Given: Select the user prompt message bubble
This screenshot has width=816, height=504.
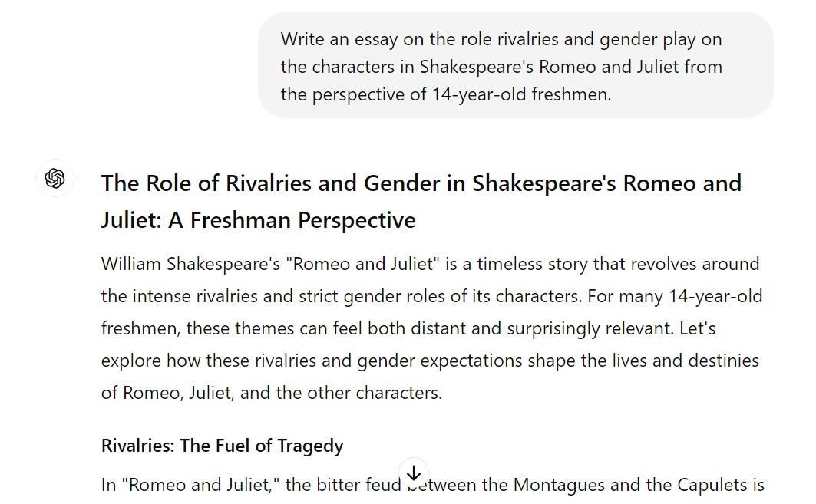Looking at the screenshot, I should click(516, 65).
